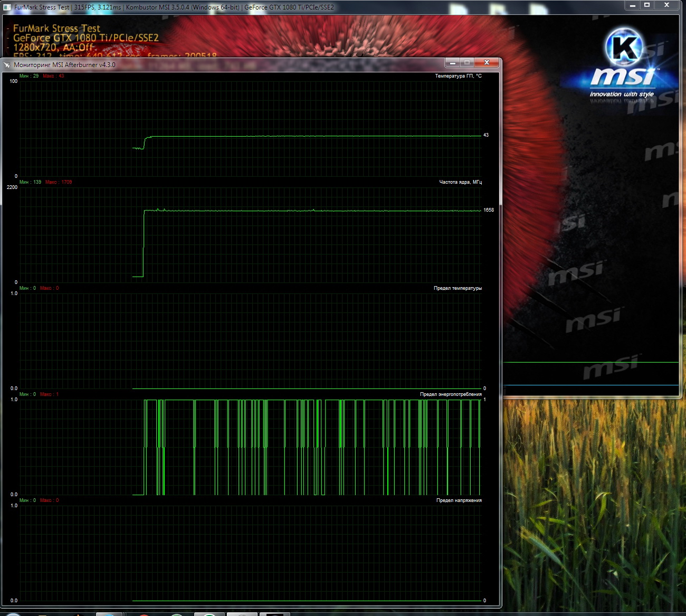Image resolution: width=686 pixels, height=616 pixels.
Task: Click the 'Мин : 139' core clock minimum
Action: tap(30, 182)
